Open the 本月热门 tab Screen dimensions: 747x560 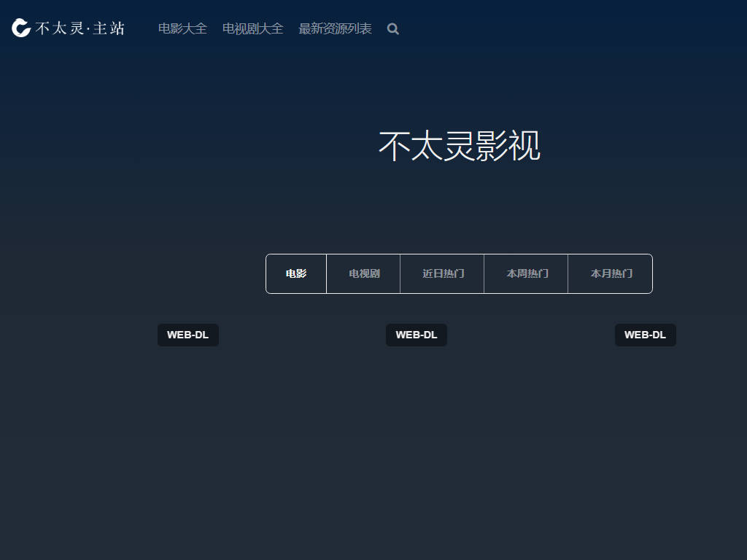(x=610, y=273)
